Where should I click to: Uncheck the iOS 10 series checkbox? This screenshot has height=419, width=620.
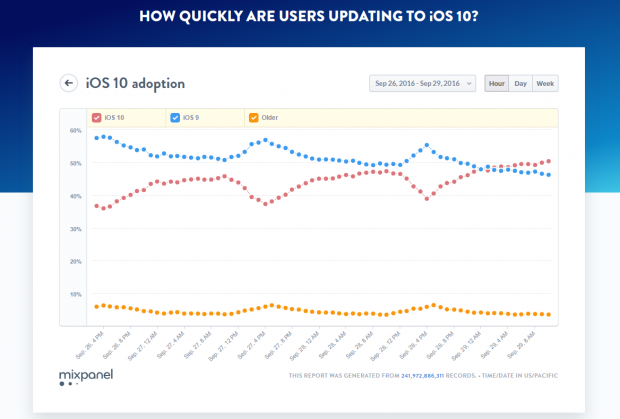(x=96, y=118)
